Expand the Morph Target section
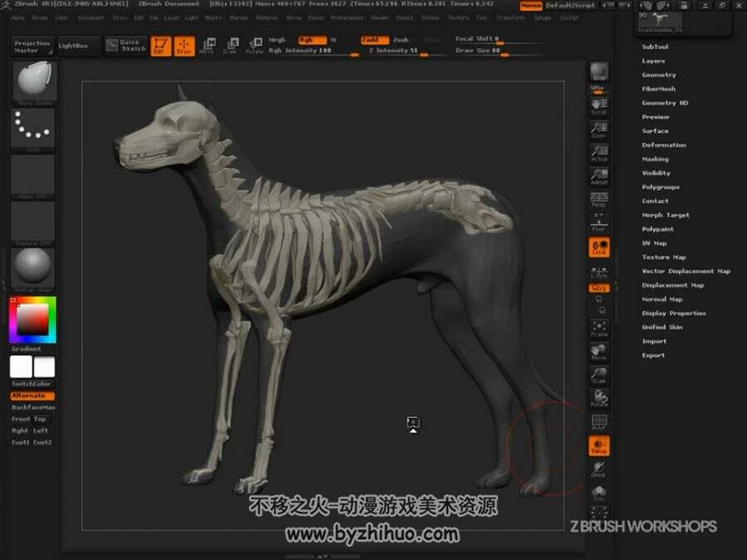747x560 pixels. pos(666,215)
